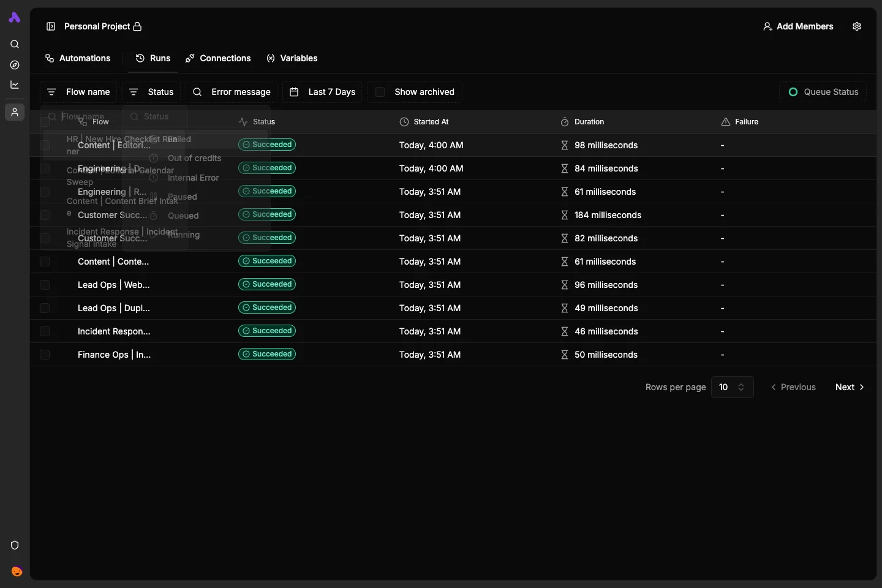Click the lock icon after Personal Project

click(x=137, y=26)
